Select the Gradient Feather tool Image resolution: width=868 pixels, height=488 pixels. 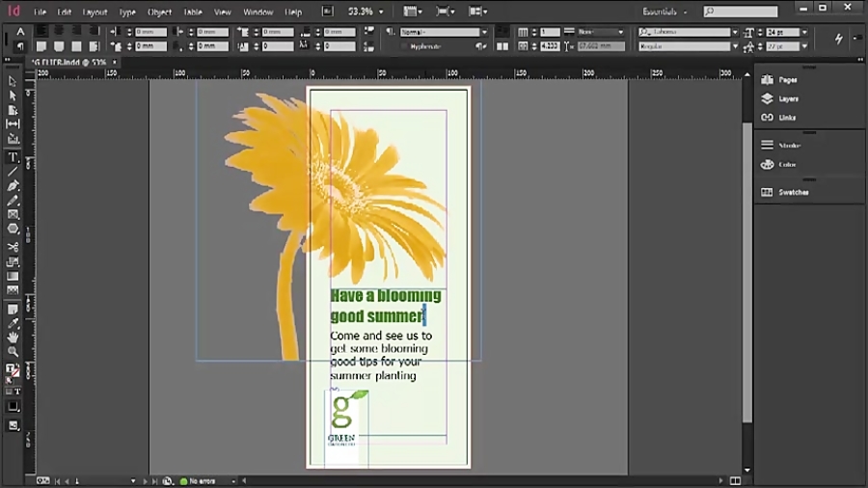coord(13,290)
